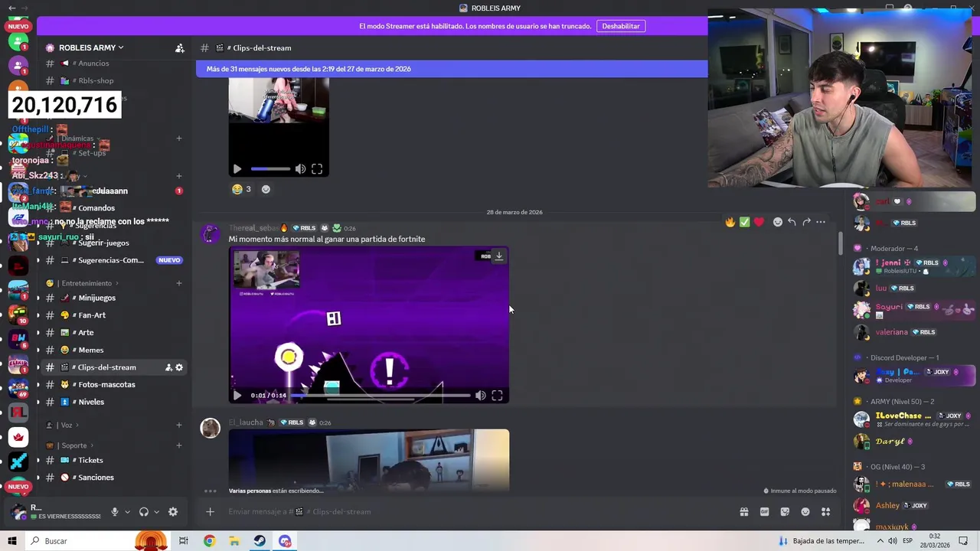Open more options for hovered message
The width and height of the screenshot is (980, 551).
click(821, 222)
